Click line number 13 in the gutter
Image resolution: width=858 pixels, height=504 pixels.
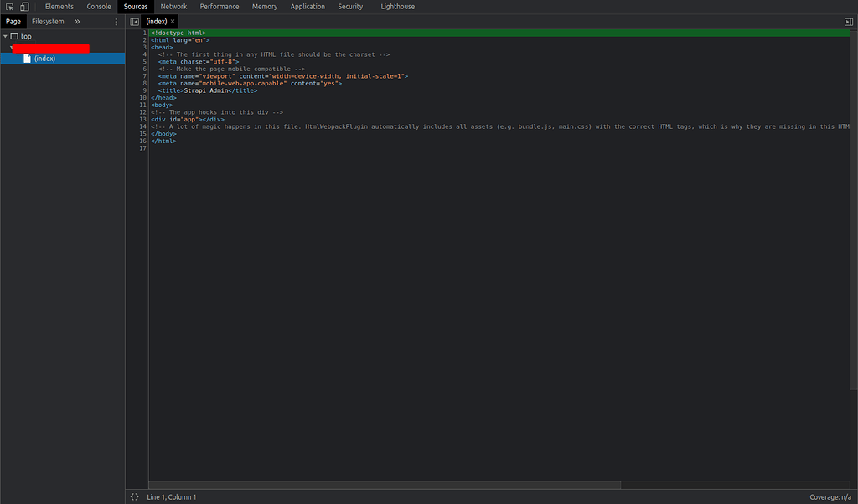pyautogui.click(x=142, y=119)
